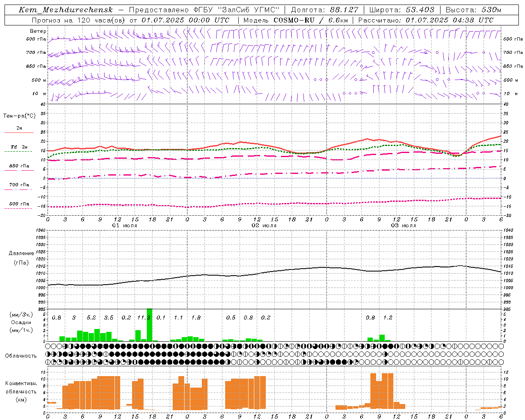Image resolution: width=525 pixels, height=420 pixels.
Task: Select the (мм/1ч.) precipitation unit label
Action: (x=21, y=330)
